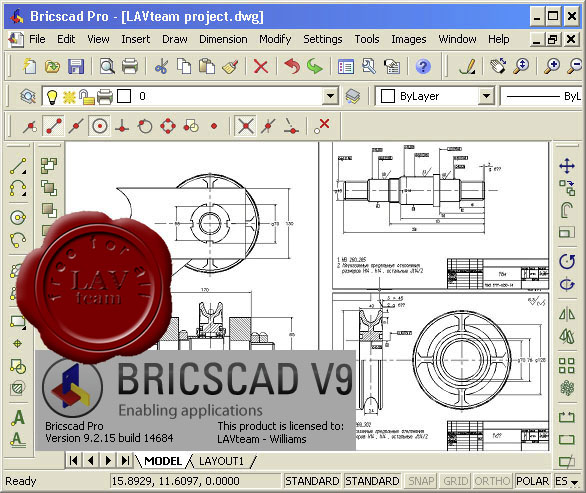
Task: Open the Dimension menu
Action: (223, 39)
